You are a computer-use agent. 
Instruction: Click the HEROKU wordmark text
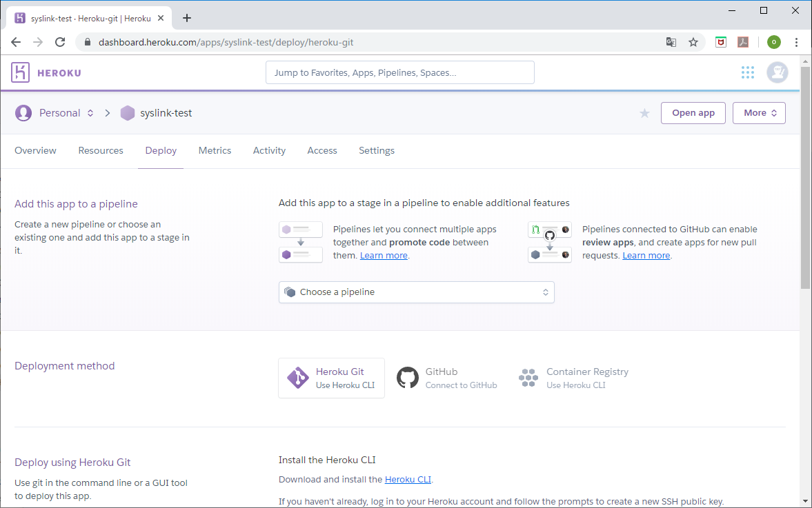(59, 73)
